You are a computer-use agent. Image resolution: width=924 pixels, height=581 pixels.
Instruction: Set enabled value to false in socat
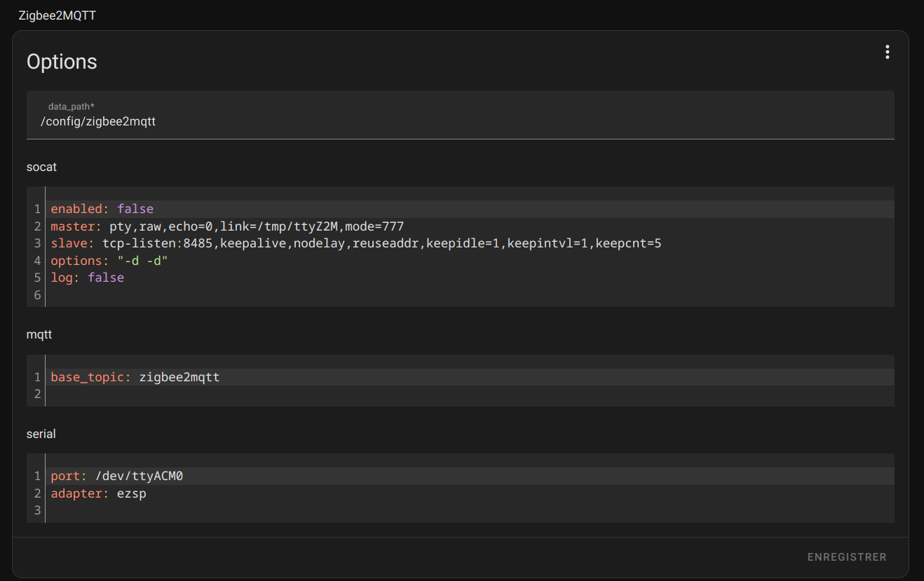click(x=135, y=208)
